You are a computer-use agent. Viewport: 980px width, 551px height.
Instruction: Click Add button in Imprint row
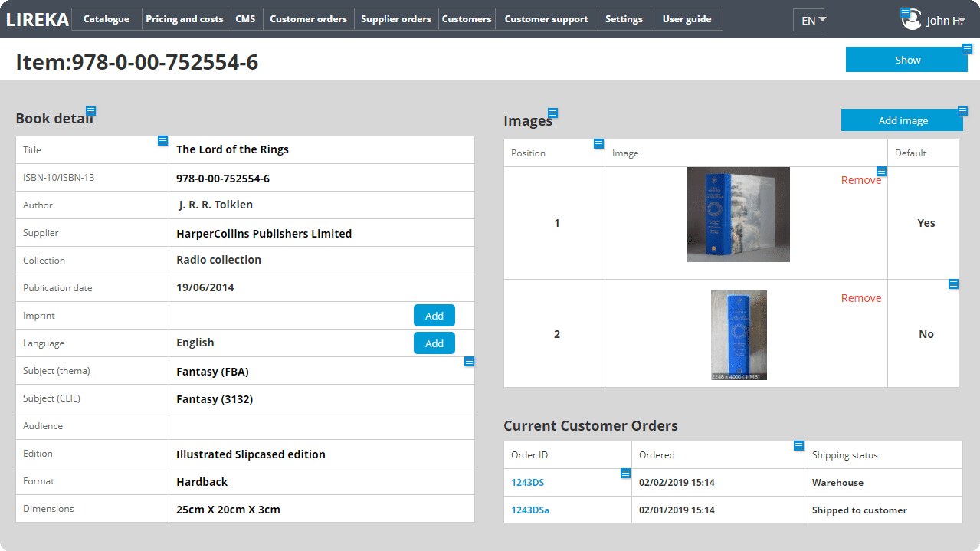pyautogui.click(x=434, y=316)
